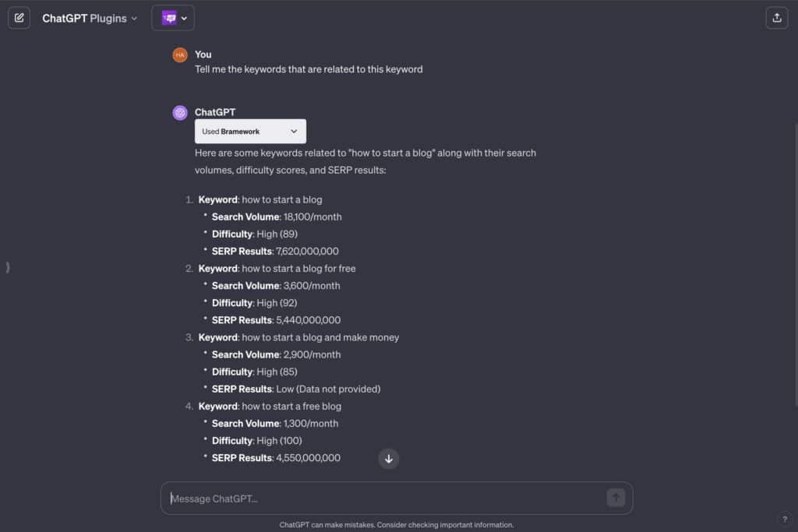
Task: Click the ChatGPT sender name label
Action: pos(215,112)
